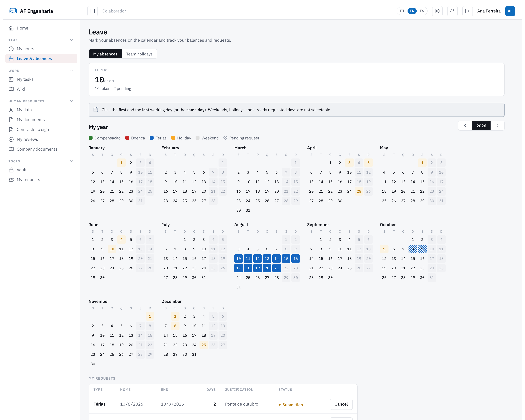525x420 pixels.
Task: Select July 15 on calendar
Action: [x=185, y=259]
